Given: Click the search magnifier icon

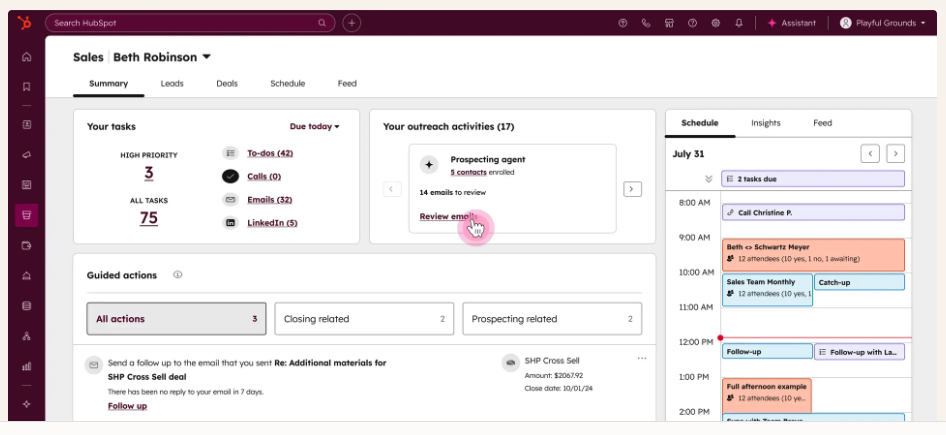Looking at the screenshot, I should click(322, 23).
